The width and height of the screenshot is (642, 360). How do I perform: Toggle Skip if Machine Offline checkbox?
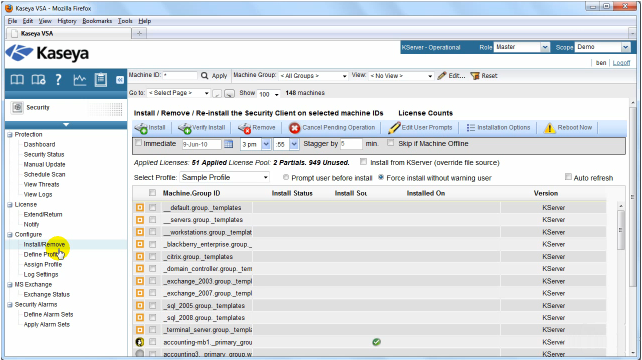click(391, 143)
